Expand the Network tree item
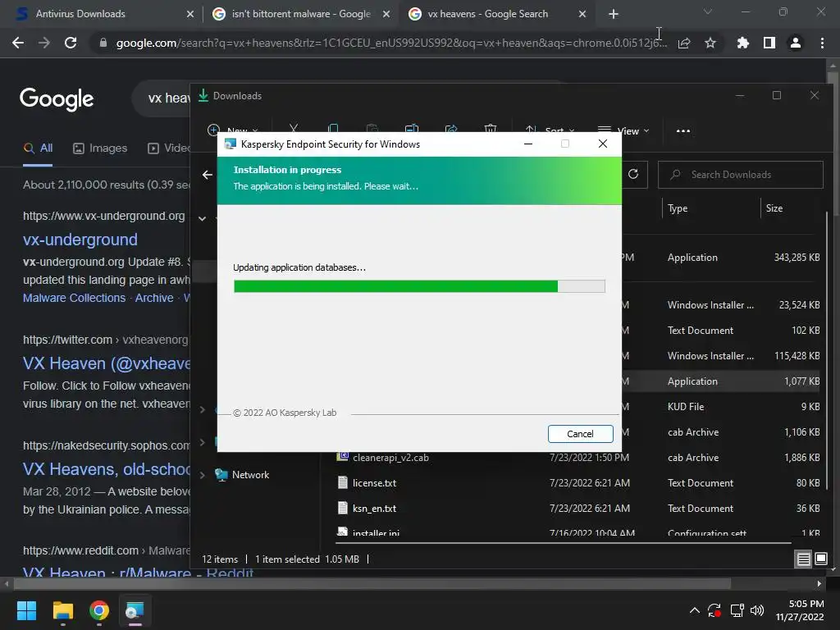The height and width of the screenshot is (630, 840). tap(202, 475)
